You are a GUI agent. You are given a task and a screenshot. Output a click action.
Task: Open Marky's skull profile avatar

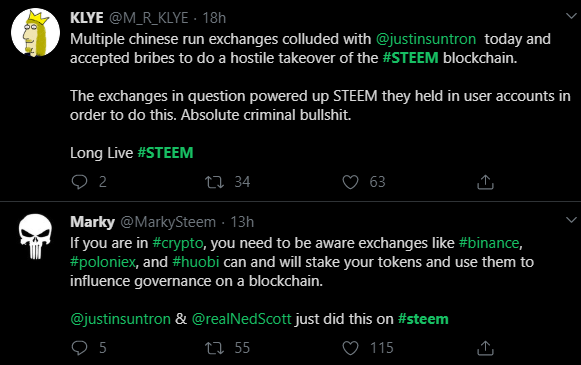[36, 236]
